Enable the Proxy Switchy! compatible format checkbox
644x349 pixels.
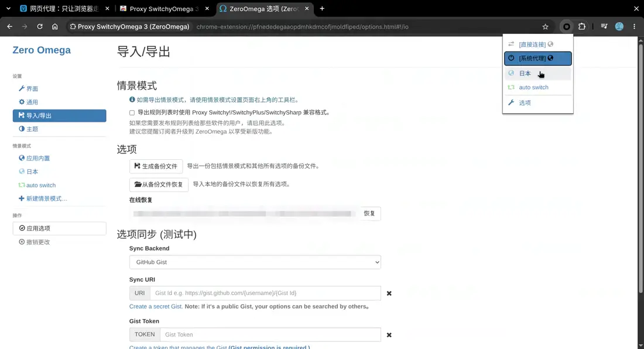132,112
